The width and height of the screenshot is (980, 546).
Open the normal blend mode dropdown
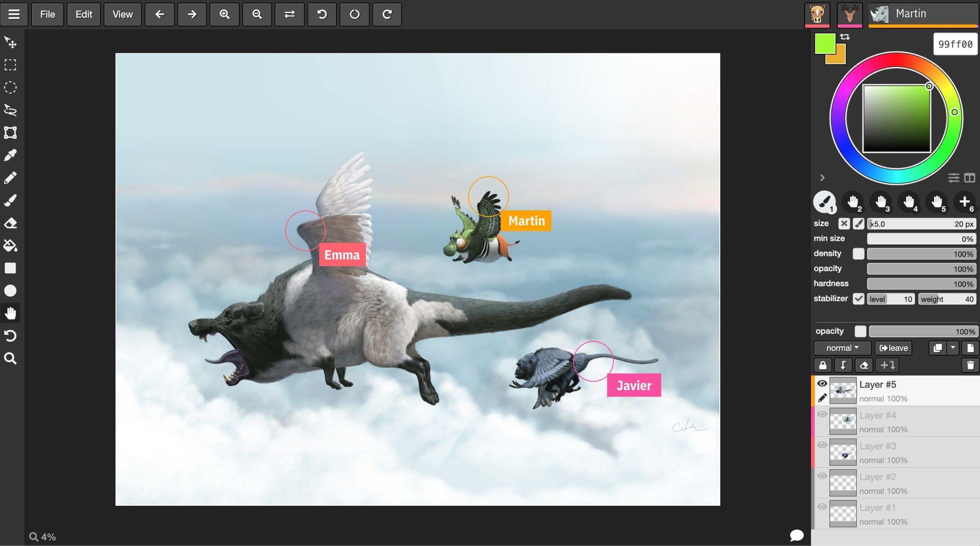842,348
